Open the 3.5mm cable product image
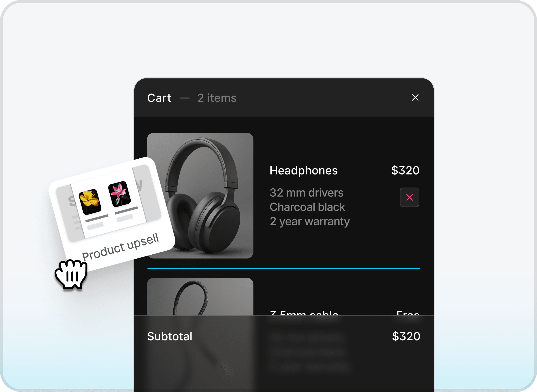Viewport: 537px width, 392px height. [200, 296]
